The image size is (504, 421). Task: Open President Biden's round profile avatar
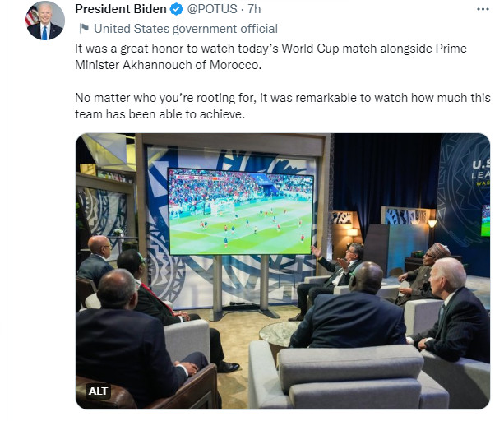[x=44, y=21]
